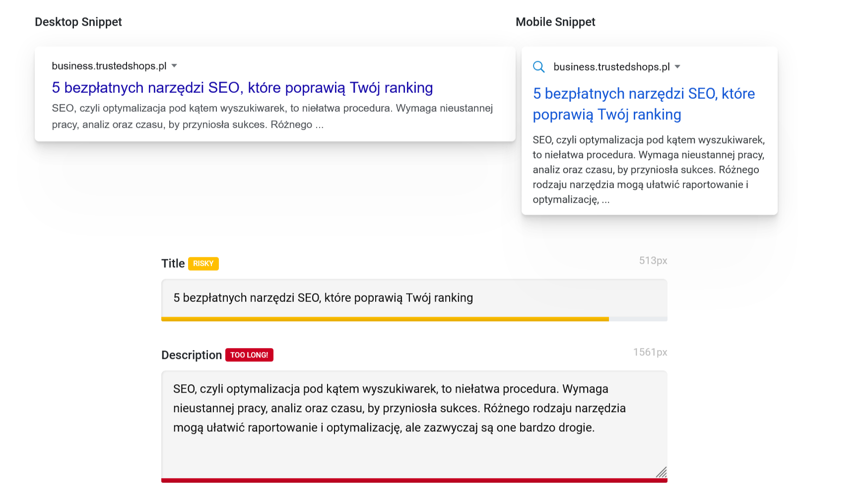Grab the Description textarea resize handle

[661, 472]
